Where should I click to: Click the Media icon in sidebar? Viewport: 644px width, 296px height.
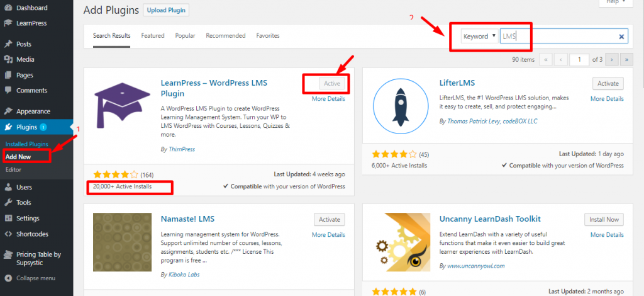[8, 60]
